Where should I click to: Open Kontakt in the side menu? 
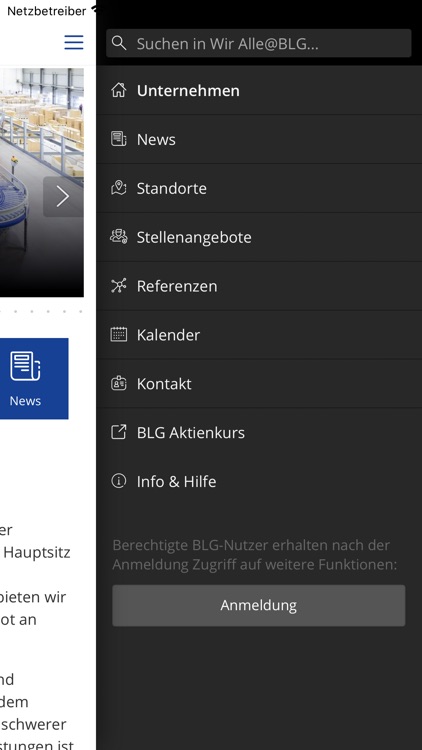tap(259, 383)
